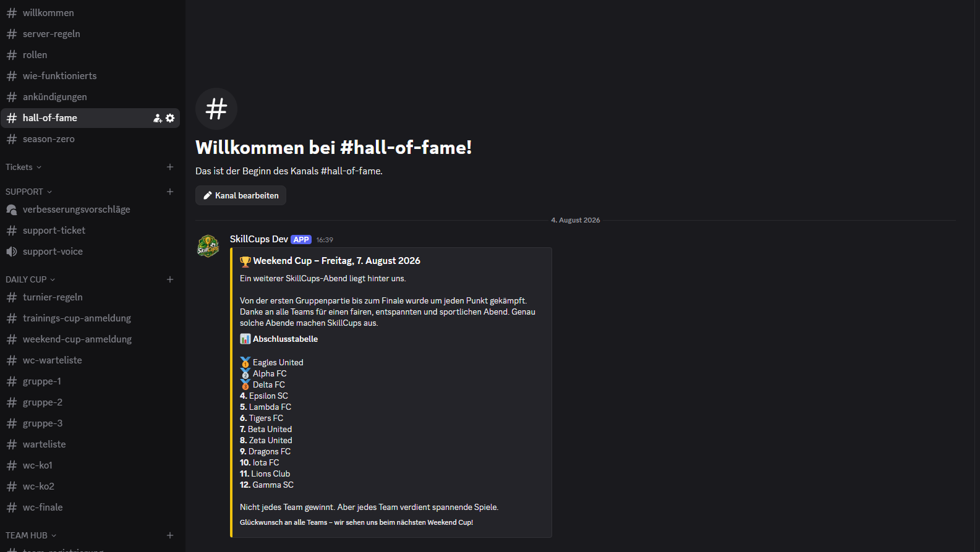Image resolution: width=980 pixels, height=552 pixels.
Task: Open verbesserungsvorschläge forum channel
Action: 90,210
